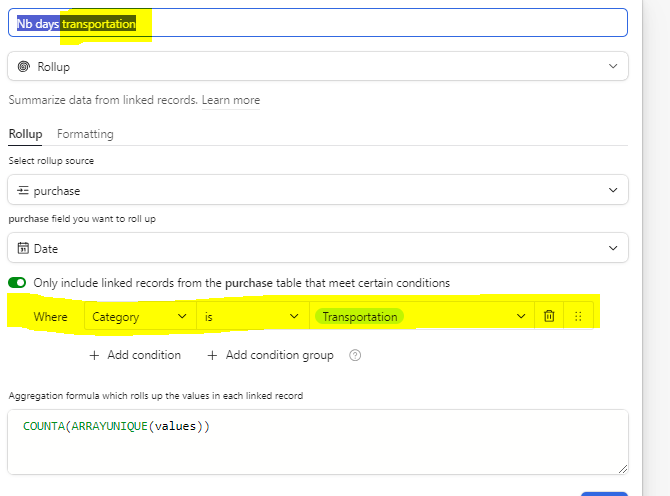Click the chevron on the purchase source selector
This screenshot has width=670, height=496.
coord(613,190)
